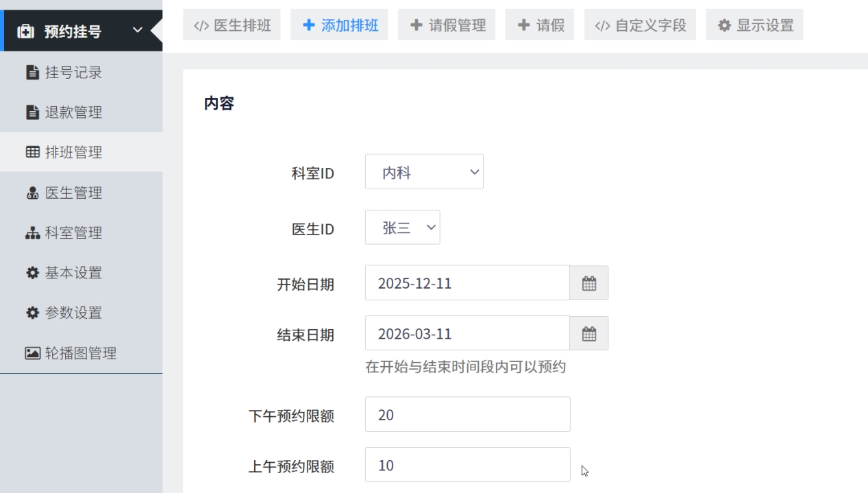Screen dimensions: 868x493
Task: Click the gear icon beside 基本设置
Action: coord(32,273)
